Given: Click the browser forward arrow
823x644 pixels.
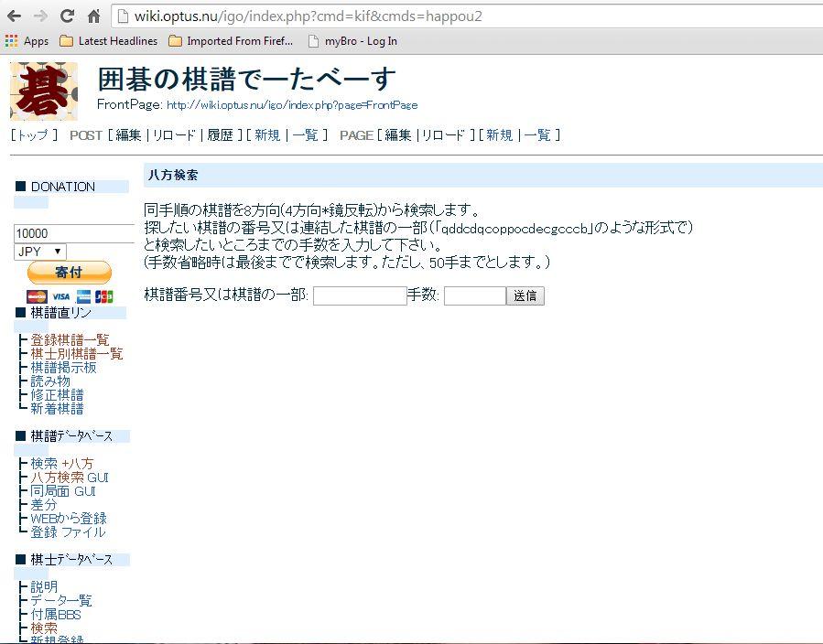Looking at the screenshot, I should point(40,16).
